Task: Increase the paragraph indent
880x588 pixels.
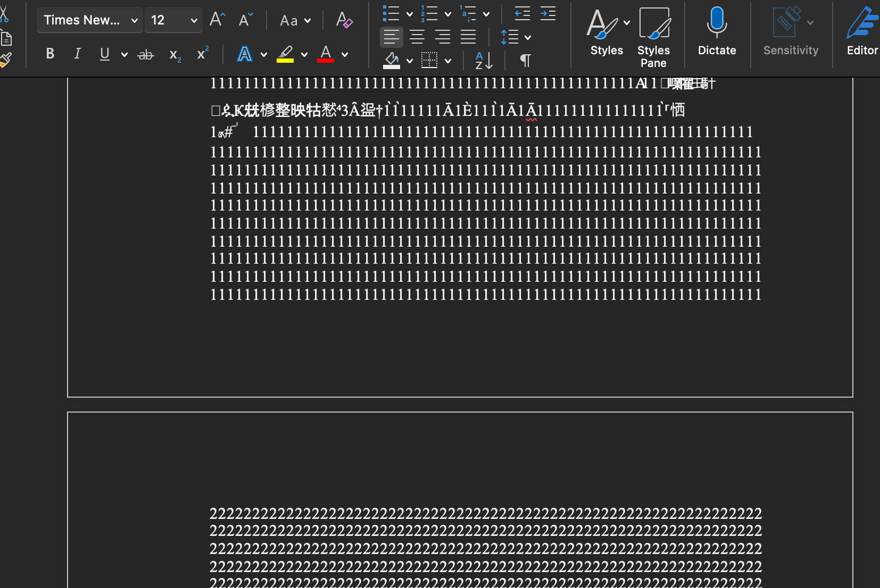Action: pos(547,13)
